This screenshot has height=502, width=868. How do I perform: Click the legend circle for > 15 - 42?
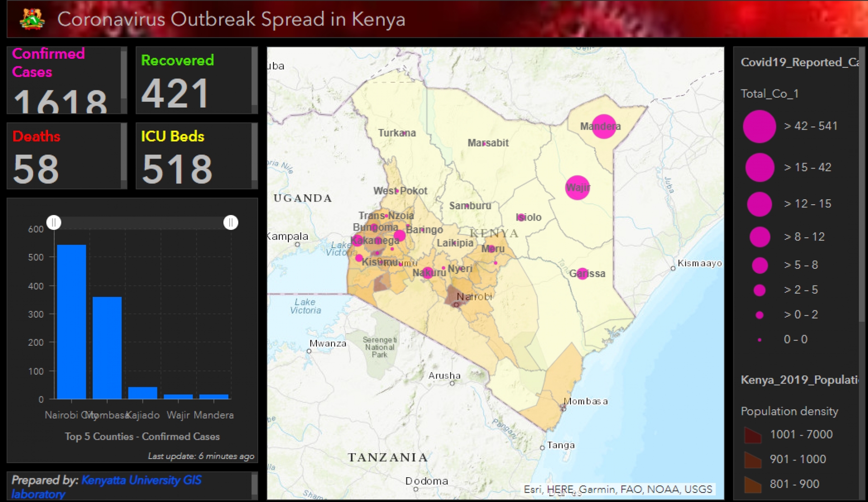tap(759, 167)
